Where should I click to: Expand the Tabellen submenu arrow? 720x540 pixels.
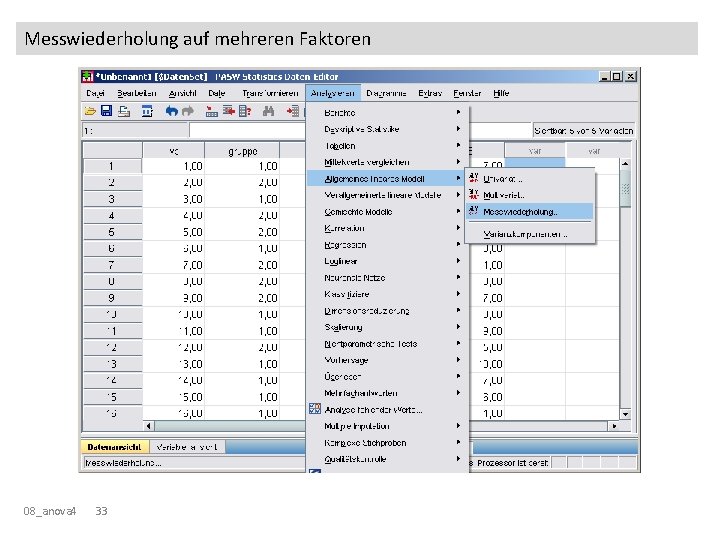click(x=458, y=145)
